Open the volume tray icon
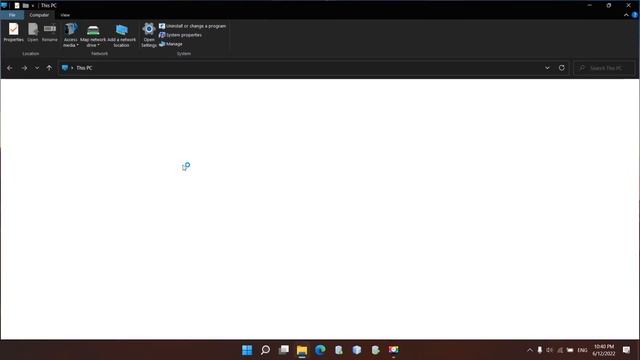This screenshot has width=640, height=360. point(549,350)
